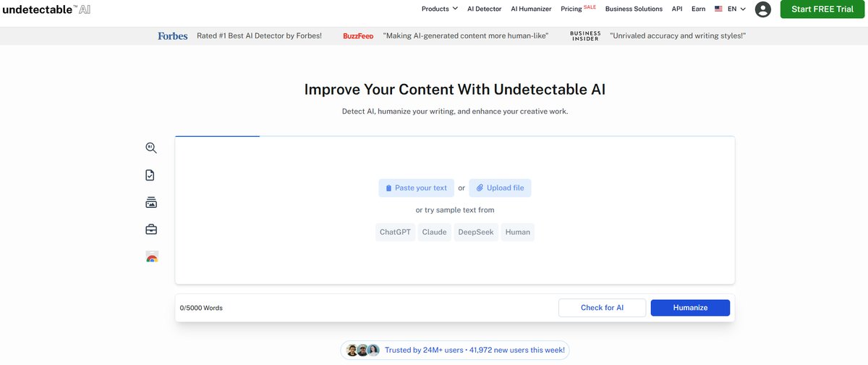Click Paste your text button
This screenshot has height=365, width=868.
pos(416,188)
